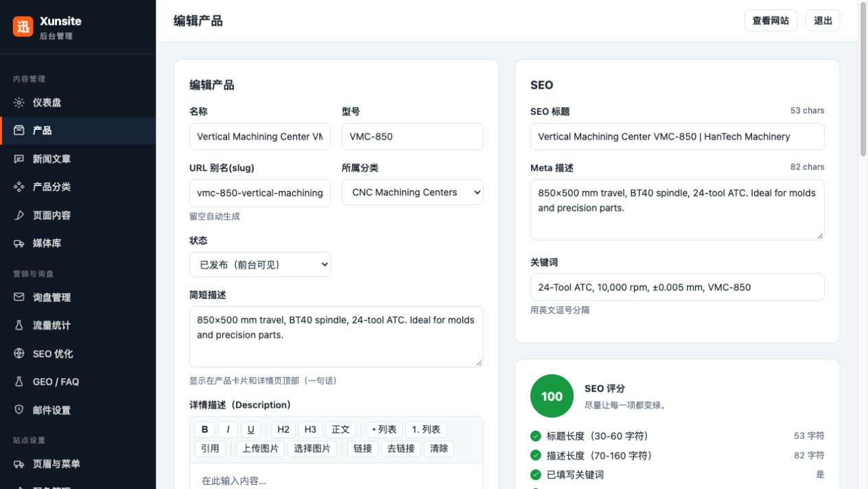This screenshot has width=868, height=489.
Task: Apply H3 heading style
Action: 310,430
